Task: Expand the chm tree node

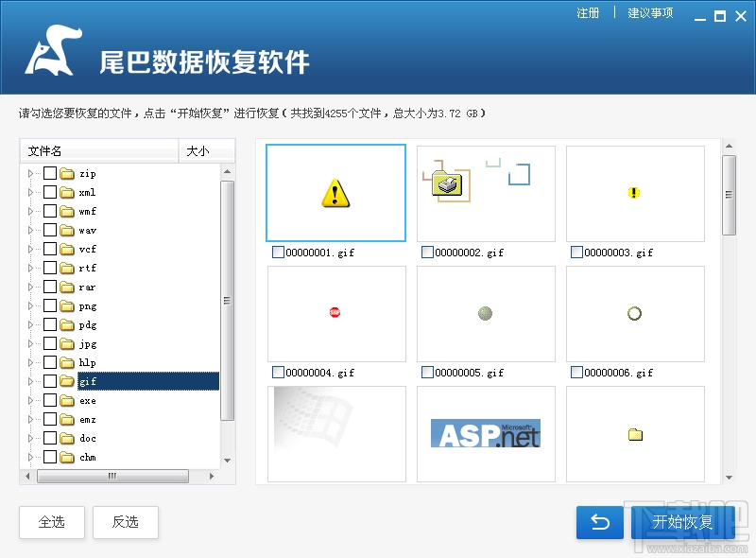Action: pos(30,457)
